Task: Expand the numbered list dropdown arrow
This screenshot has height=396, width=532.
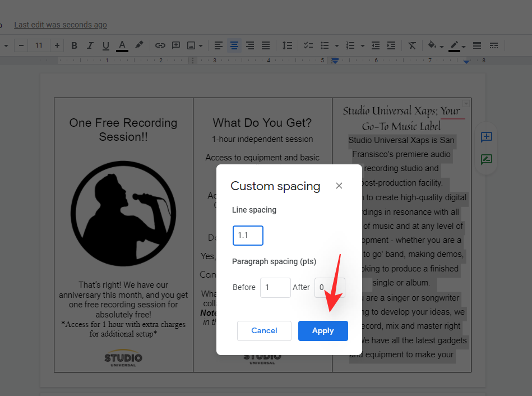Action: pyautogui.click(x=363, y=46)
